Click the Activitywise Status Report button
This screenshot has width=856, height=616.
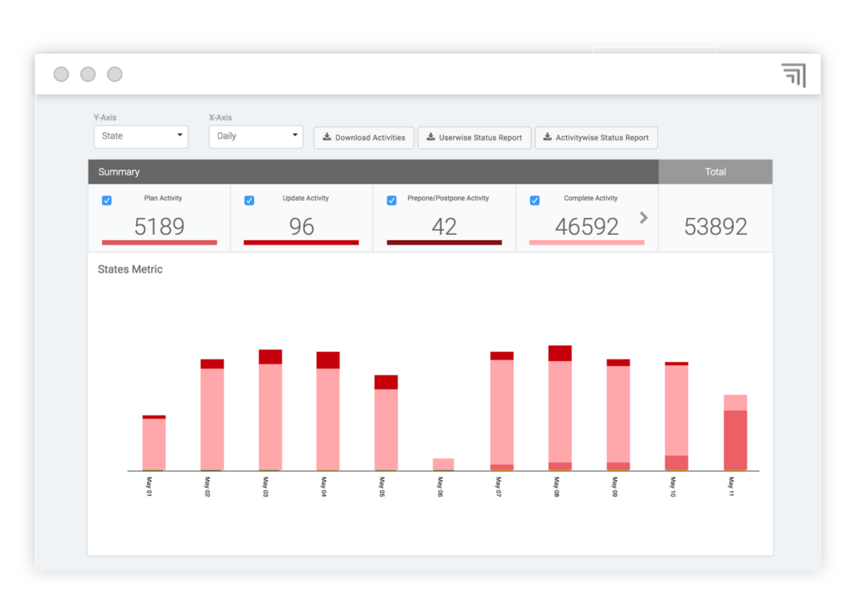[x=596, y=138]
